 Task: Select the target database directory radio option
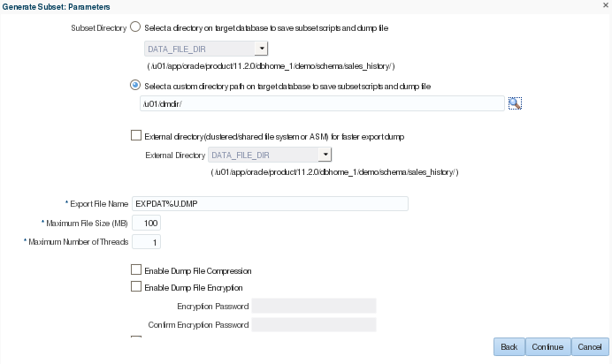(x=135, y=28)
